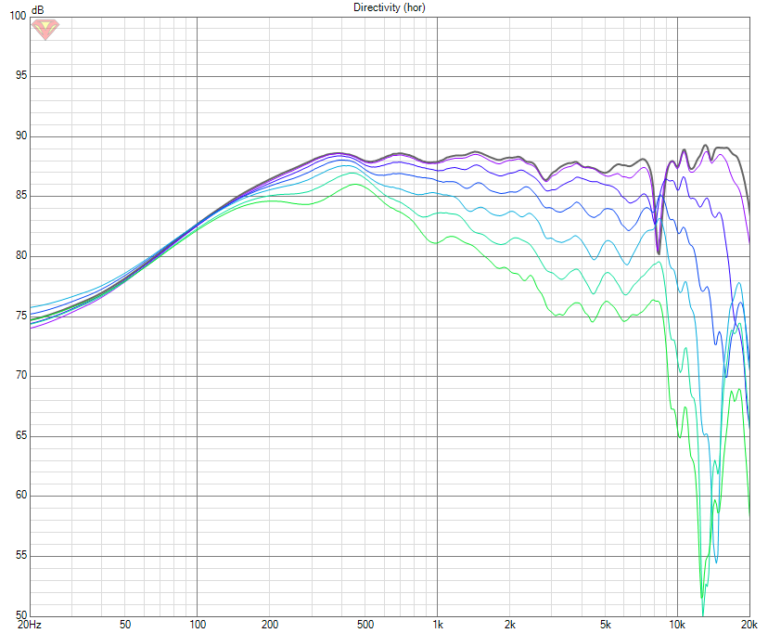
Task: Click the '2k' frequency axis label
Action: [510, 625]
